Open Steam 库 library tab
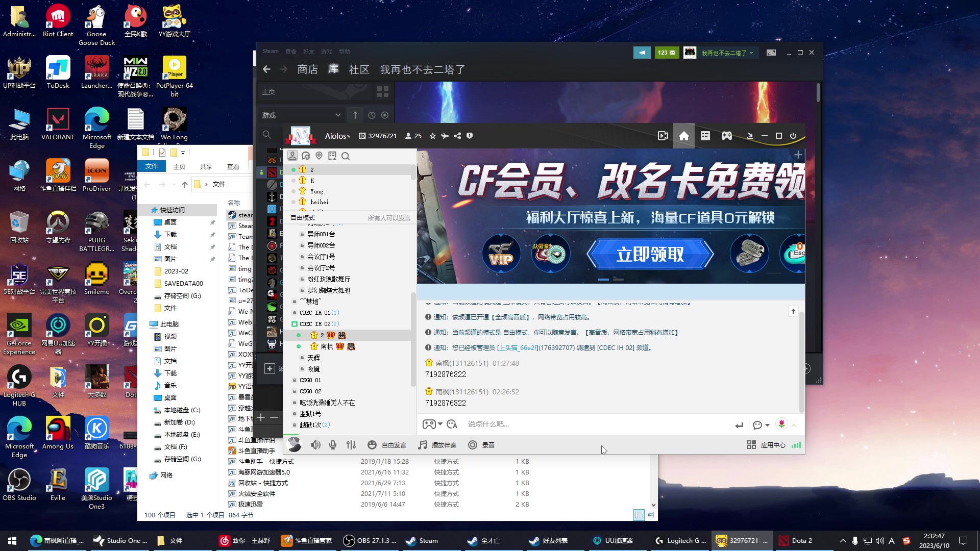 point(333,69)
